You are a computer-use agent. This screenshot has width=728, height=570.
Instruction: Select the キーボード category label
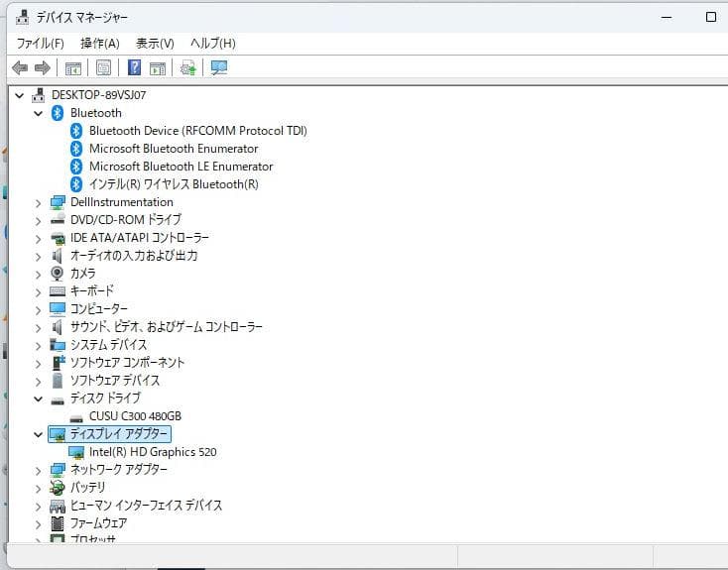click(91, 291)
